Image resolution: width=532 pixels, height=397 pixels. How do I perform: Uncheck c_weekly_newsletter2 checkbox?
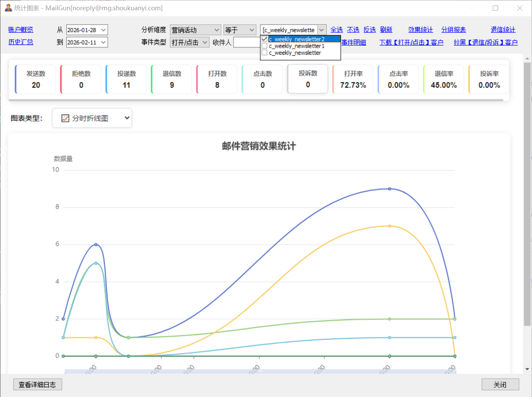point(264,39)
